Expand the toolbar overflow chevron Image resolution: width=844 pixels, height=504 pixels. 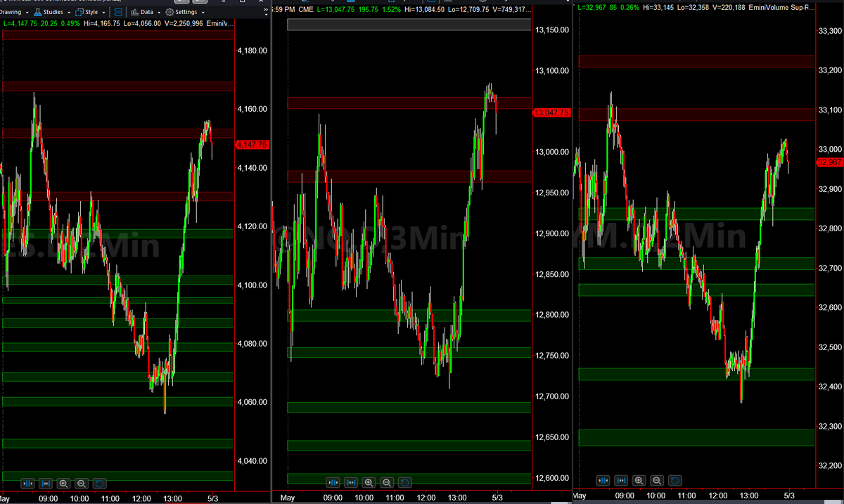(266, 11)
